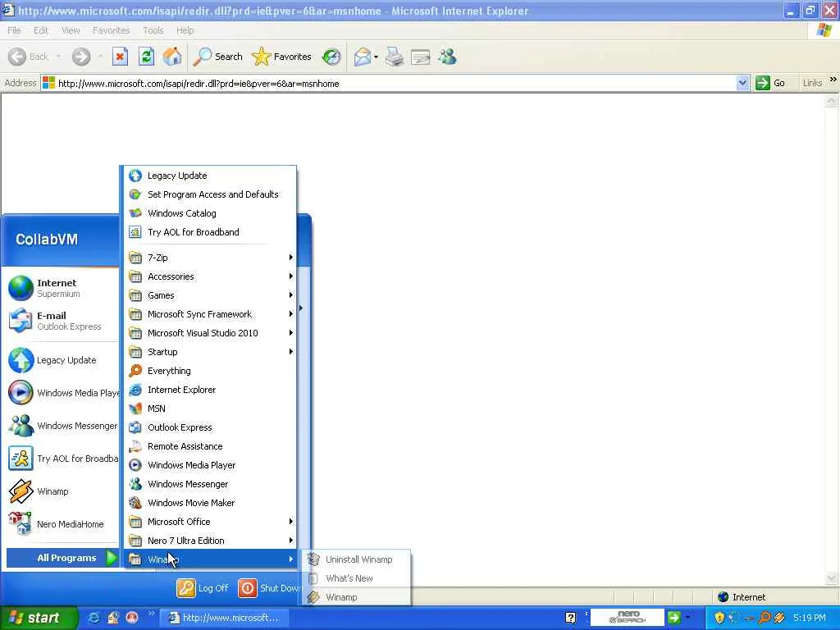The width and height of the screenshot is (840, 630).
Task: Click the Messenger icon in IE toolbar
Action: point(447,57)
